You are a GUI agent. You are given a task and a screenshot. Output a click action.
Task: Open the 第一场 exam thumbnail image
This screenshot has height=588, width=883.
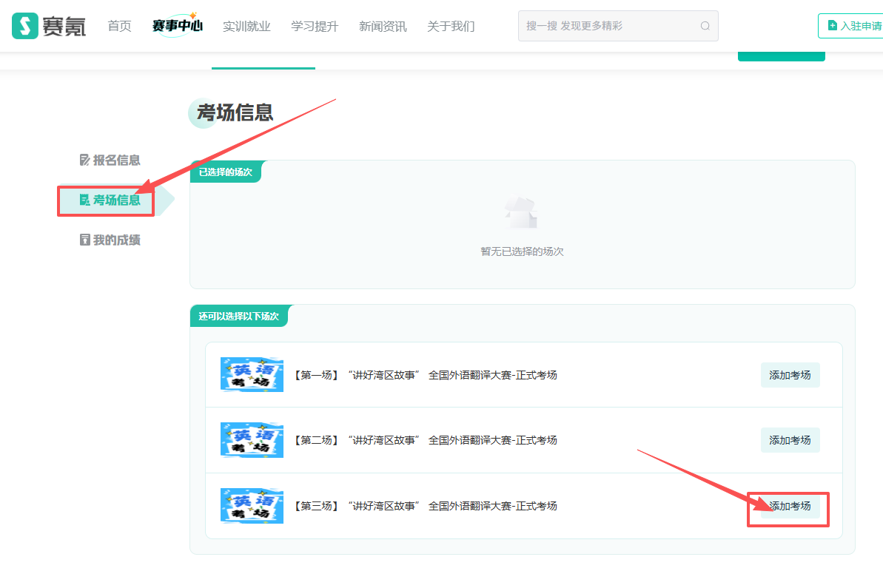click(x=252, y=375)
